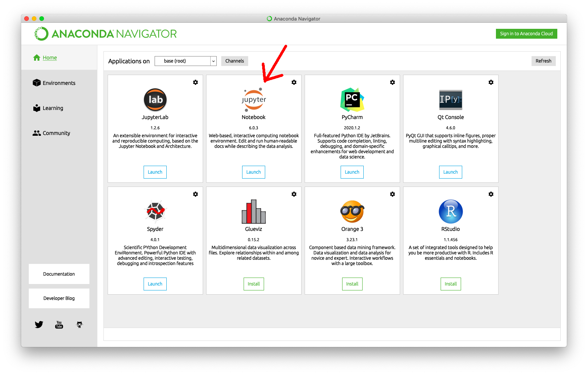
Task: Click the Glueviz bar chart icon
Action: (254, 212)
